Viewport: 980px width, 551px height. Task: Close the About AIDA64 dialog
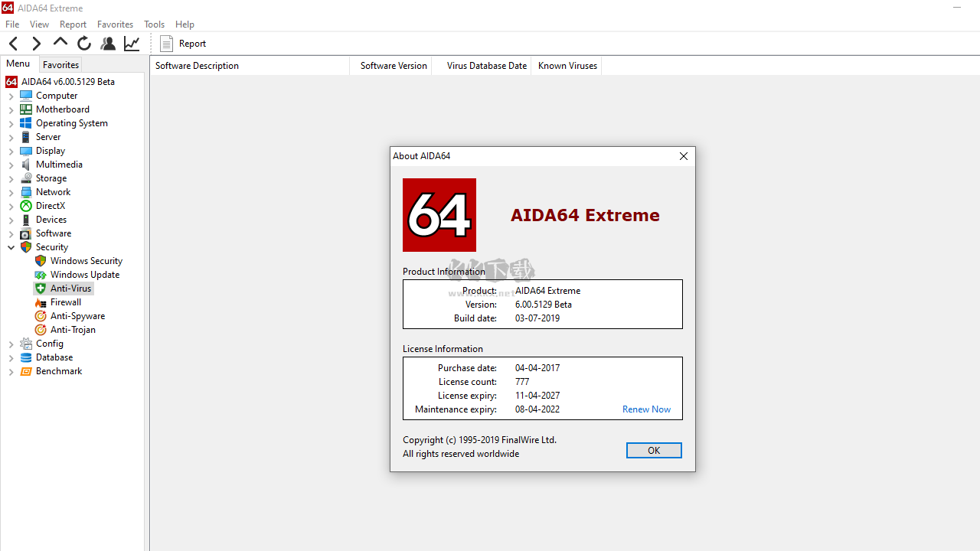point(684,156)
